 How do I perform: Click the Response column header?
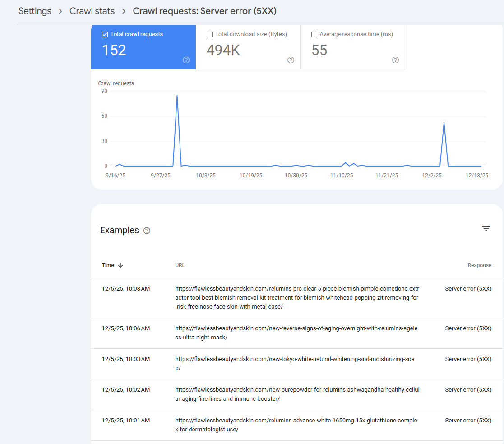pos(479,265)
